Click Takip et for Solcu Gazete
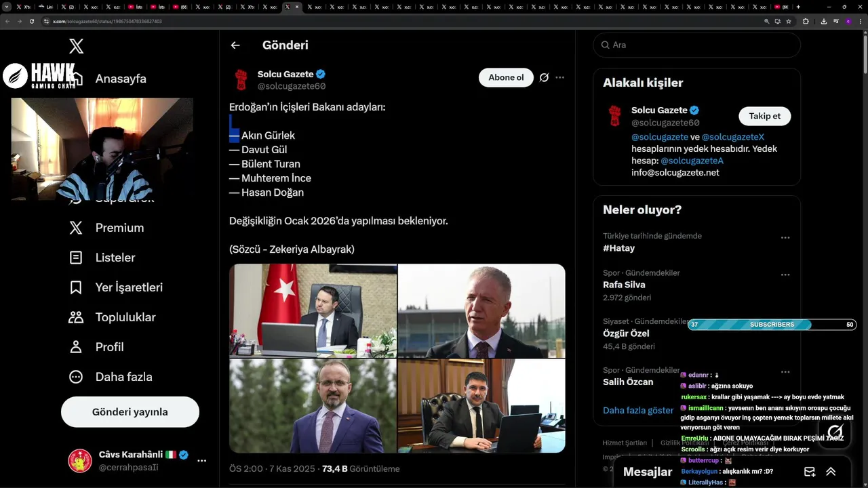The height and width of the screenshot is (488, 868). pyautogui.click(x=764, y=116)
